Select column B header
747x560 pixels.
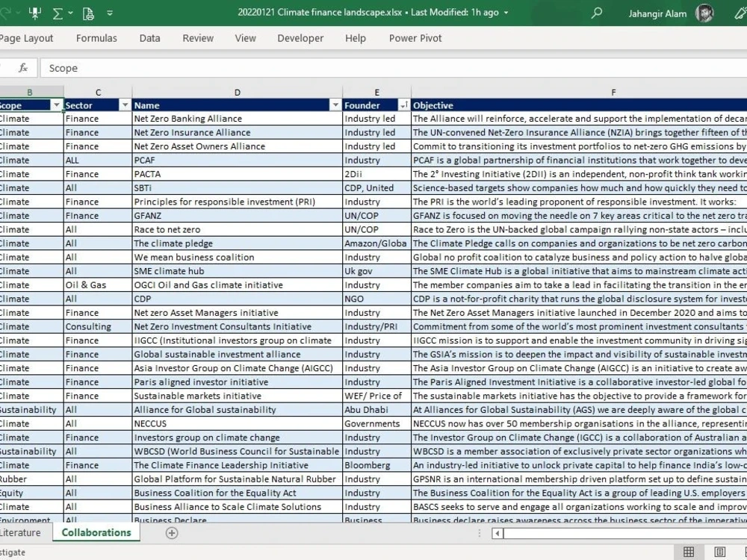[x=30, y=93]
